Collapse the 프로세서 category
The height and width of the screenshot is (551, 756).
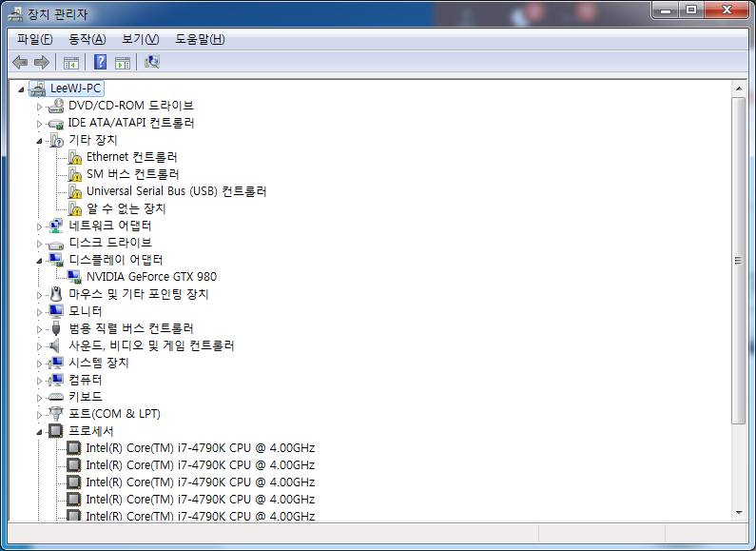coord(40,431)
